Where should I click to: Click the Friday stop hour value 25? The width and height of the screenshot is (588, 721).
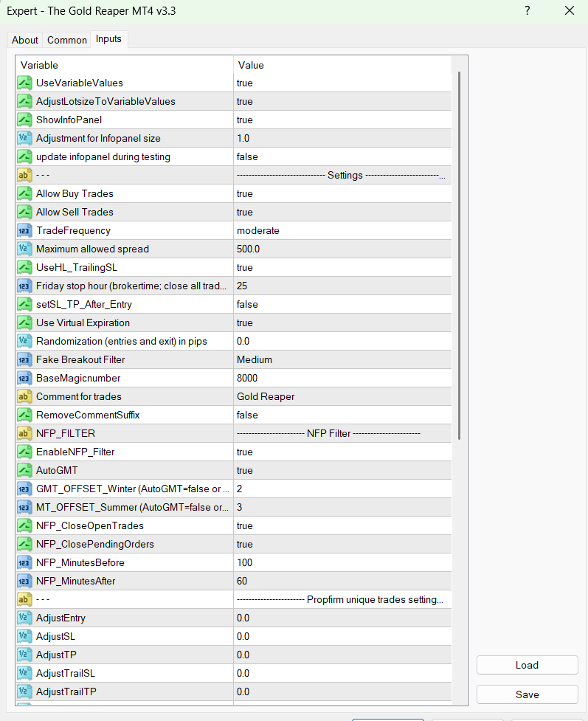tap(242, 286)
